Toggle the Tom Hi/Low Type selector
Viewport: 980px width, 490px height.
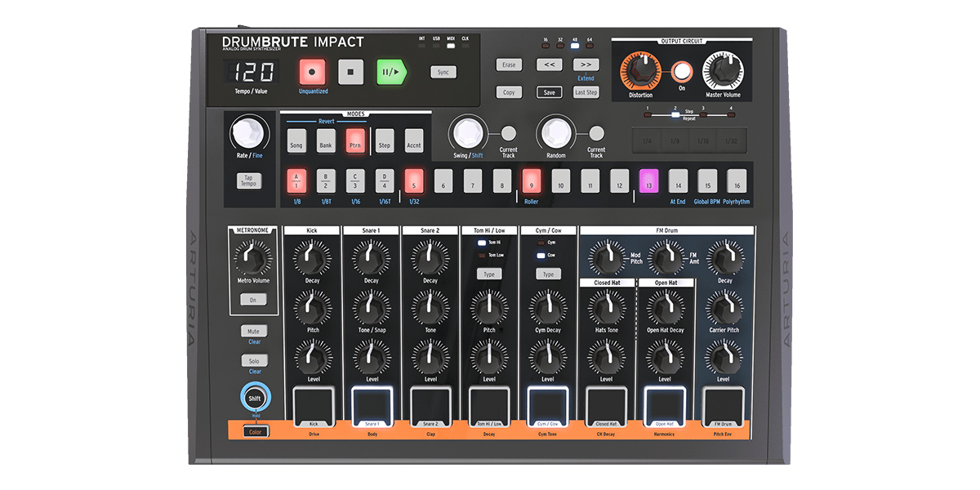(x=488, y=273)
